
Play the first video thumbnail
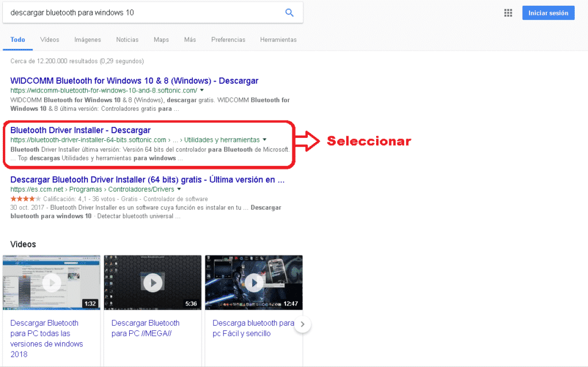[51, 282]
